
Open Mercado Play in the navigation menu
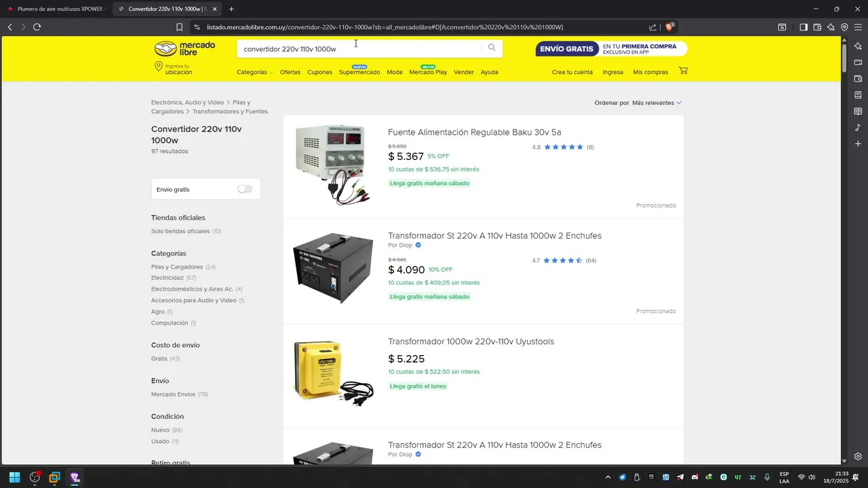[x=428, y=72]
